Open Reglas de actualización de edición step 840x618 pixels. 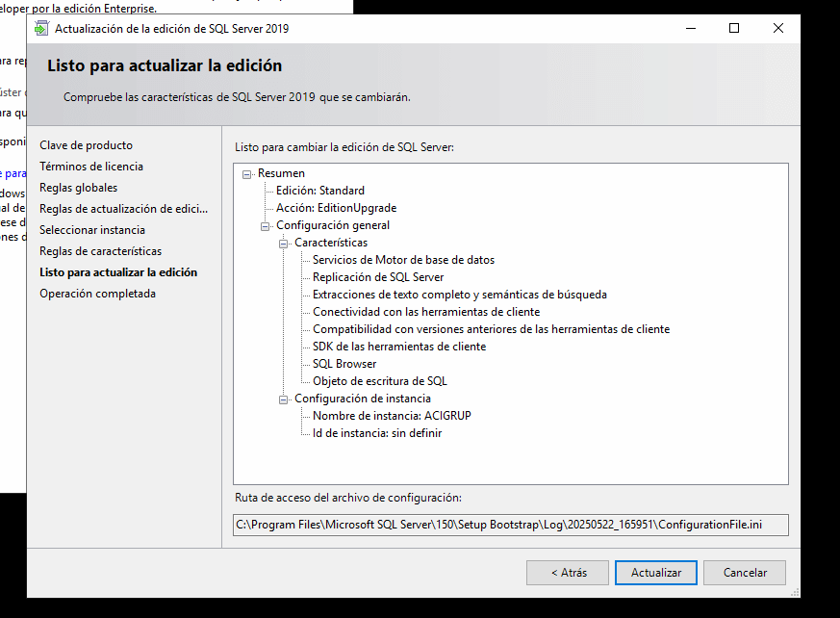(x=124, y=209)
